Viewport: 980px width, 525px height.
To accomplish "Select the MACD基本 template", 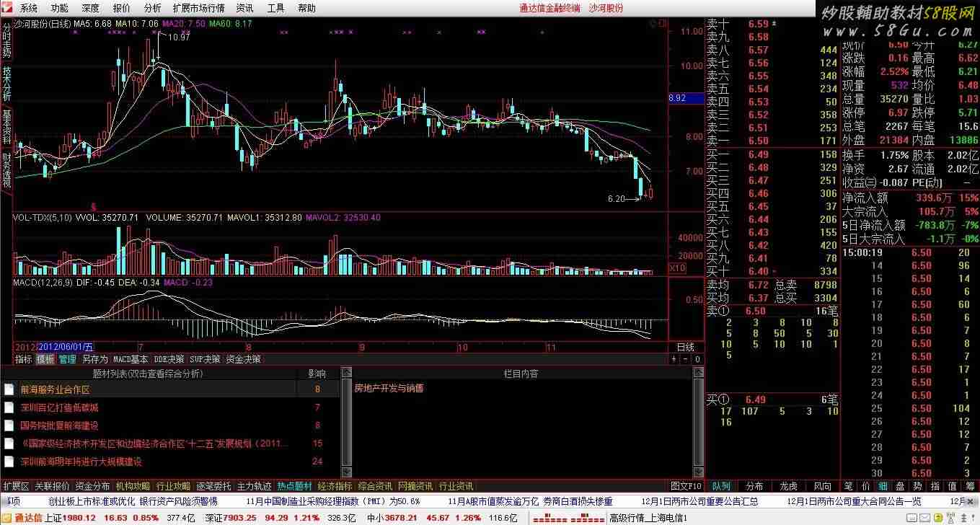I will [131, 358].
